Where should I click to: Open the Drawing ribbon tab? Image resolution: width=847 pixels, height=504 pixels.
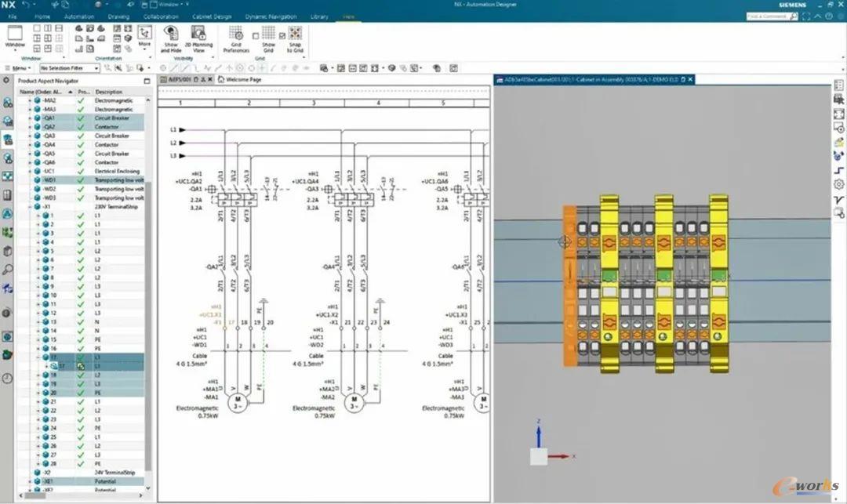(119, 16)
